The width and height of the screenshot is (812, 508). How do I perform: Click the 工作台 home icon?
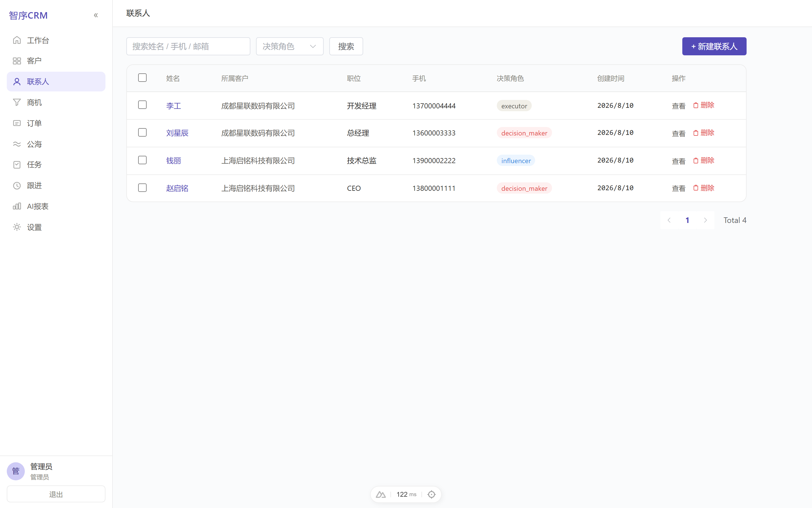pos(17,40)
